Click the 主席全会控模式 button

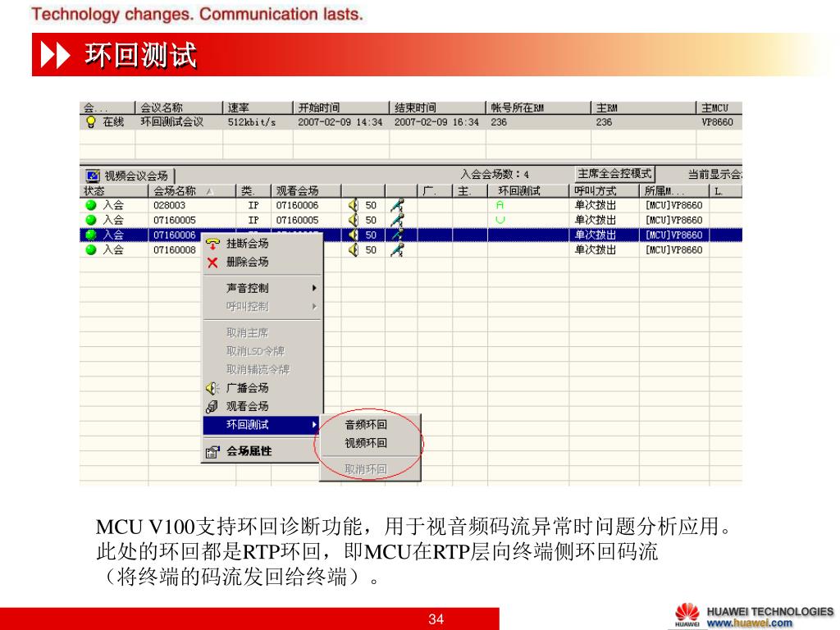click(615, 174)
